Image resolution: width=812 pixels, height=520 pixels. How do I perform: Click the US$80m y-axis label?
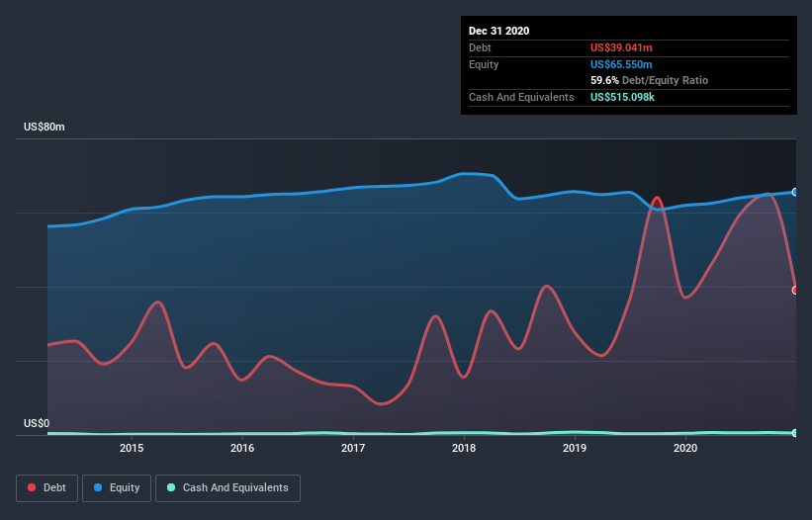(x=45, y=127)
